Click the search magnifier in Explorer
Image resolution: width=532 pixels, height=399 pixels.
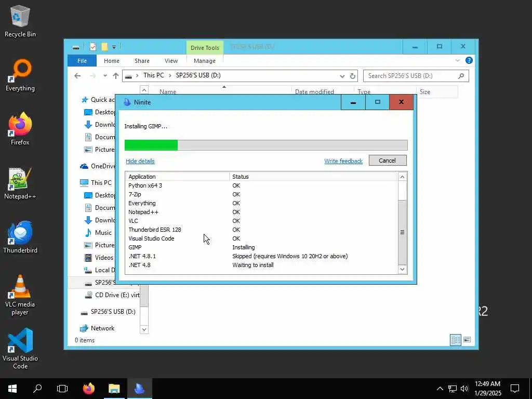pyautogui.click(x=461, y=76)
